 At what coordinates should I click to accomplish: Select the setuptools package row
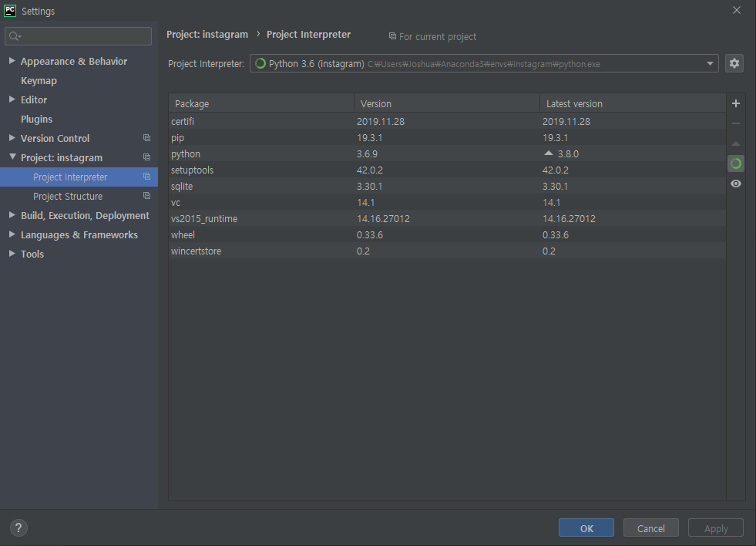[x=447, y=170]
